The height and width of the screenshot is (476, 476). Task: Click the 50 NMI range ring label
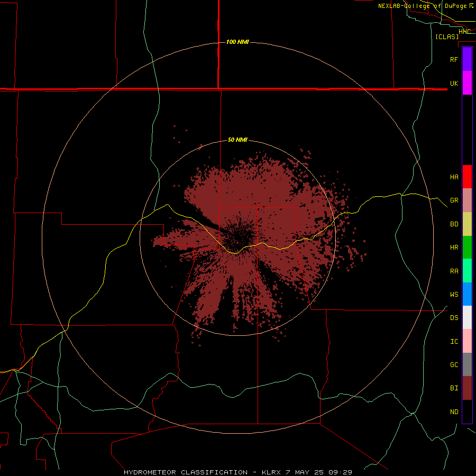pyautogui.click(x=237, y=140)
